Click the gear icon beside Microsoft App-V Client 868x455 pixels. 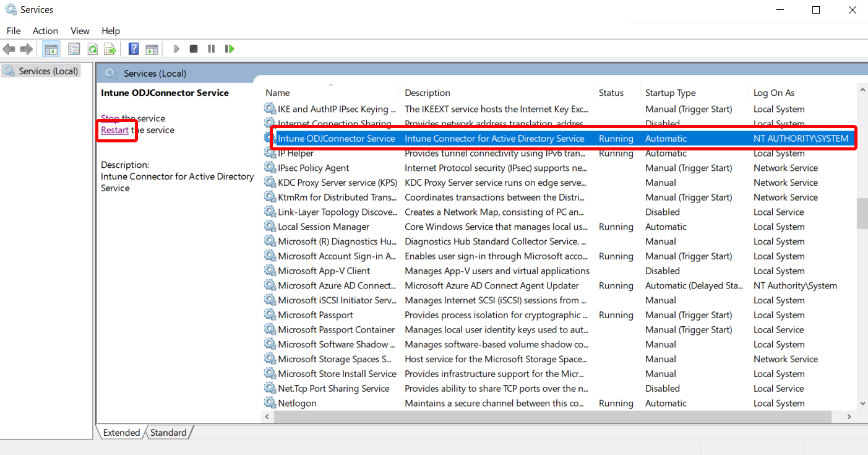(x=270, y=271)
